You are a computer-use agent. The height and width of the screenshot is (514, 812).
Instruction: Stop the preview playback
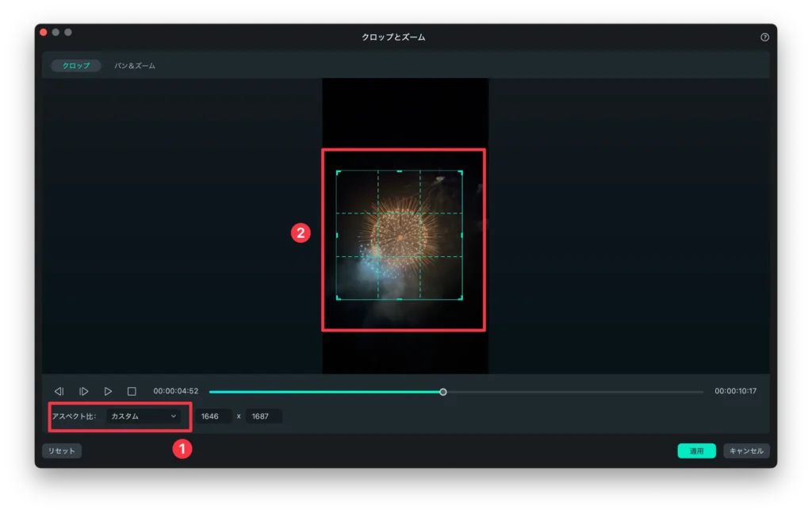pos(132,391)
